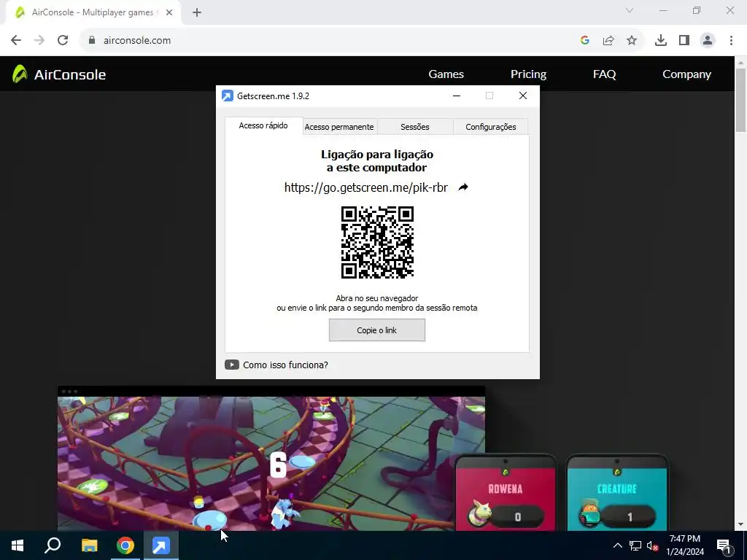Switch to the Sessões tab
The image size is (747, 560).
point(415,127)
